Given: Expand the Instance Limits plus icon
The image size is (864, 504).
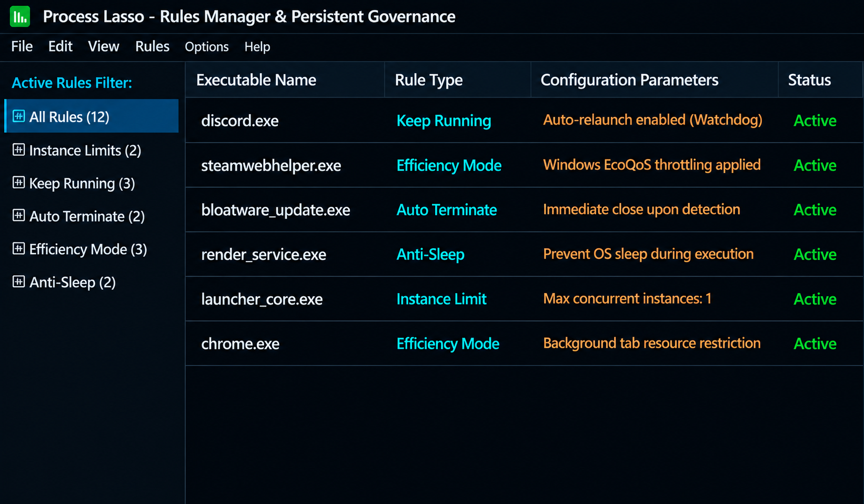Looking at the screenshot, I should click(x=18, y=150).
